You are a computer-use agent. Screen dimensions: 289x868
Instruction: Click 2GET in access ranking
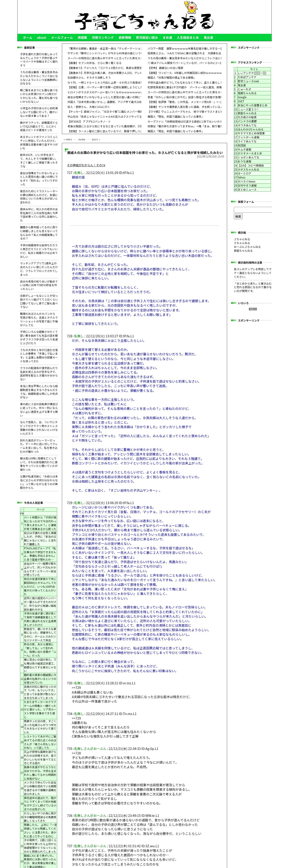tap(241, 101)
